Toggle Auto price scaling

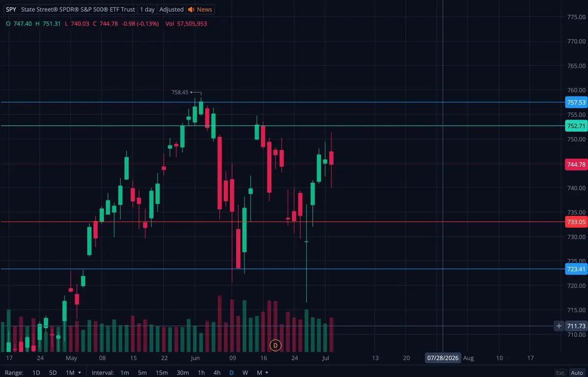(576, 373)
